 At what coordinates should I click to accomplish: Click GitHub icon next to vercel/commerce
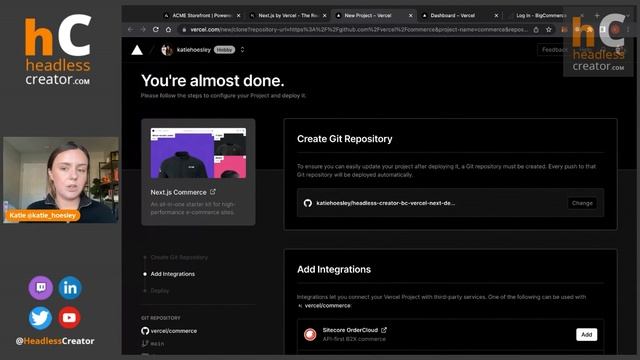(145, 331)
